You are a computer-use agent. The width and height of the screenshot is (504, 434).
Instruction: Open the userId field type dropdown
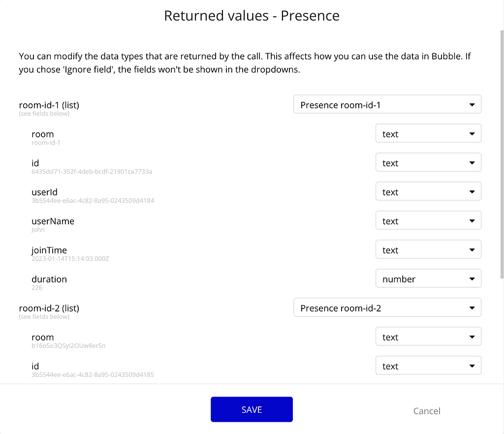coord(428,191)
